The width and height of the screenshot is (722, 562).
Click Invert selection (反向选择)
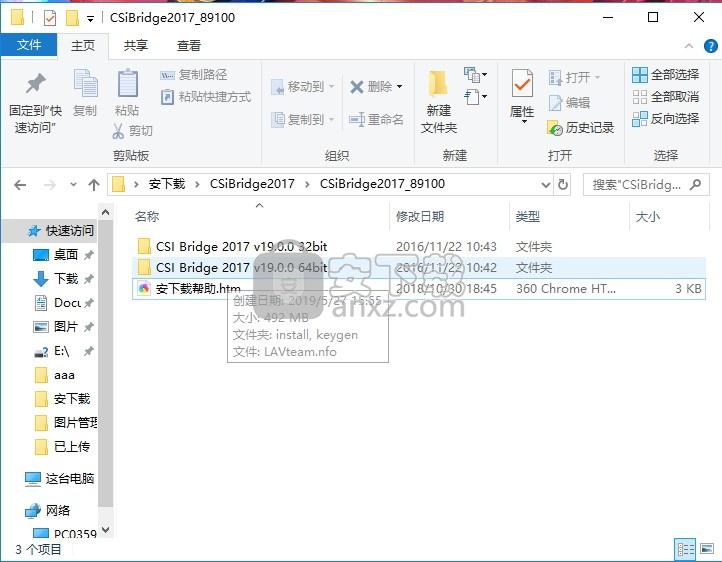click(x=666, y=119)
